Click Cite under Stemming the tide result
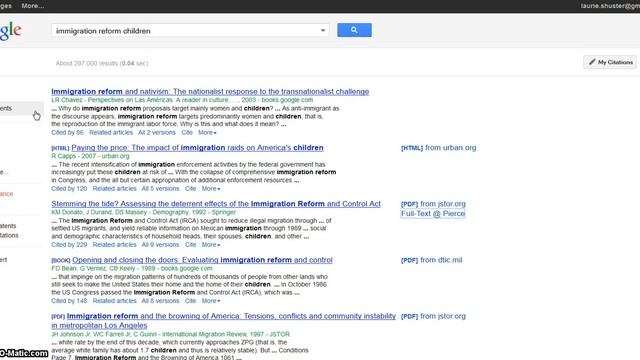 191,245
